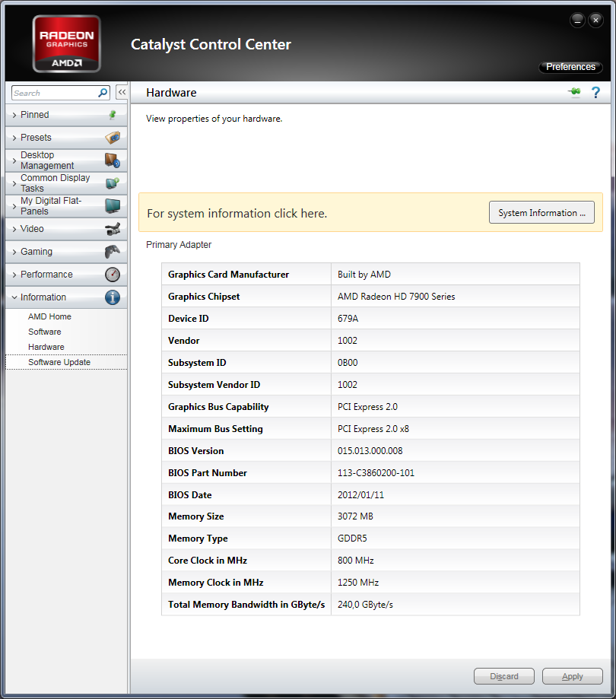Click the Gaming controller icon
The height and width of the screenshot is (699, 616).
point(113,252)
